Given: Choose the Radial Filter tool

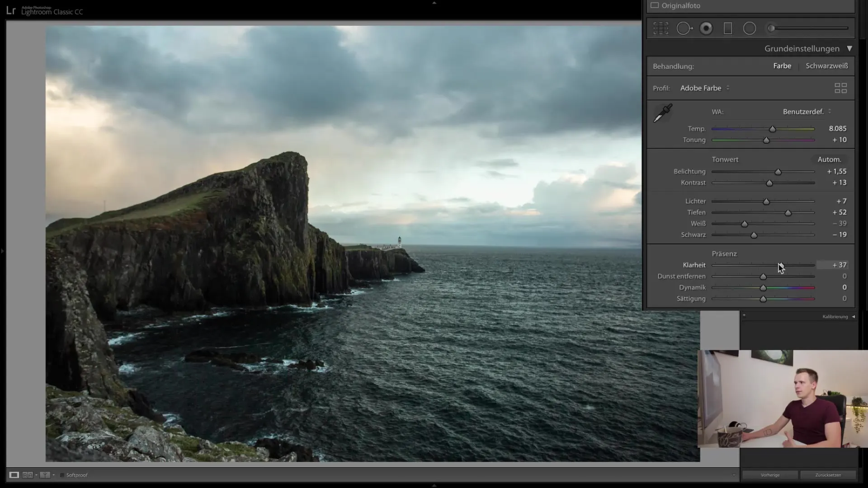Looking at the screenshot, I should (750, 28).
